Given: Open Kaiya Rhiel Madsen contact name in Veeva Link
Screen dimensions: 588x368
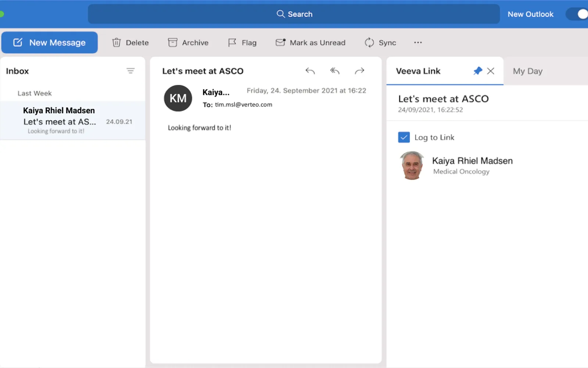Looking at the screenshot, I should coord(472,161).
